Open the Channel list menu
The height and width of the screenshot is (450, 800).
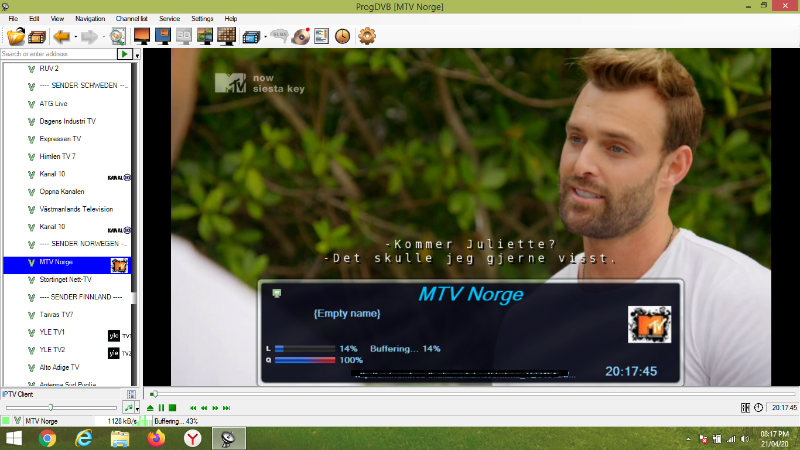click(129, 18)
